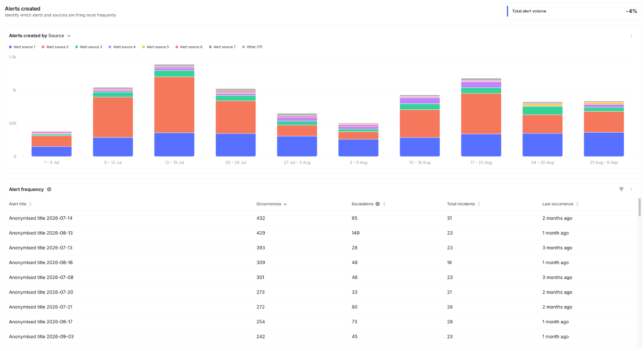Open the Anonymised title 2026-07-14 alert
This screenshot has width=644, height=351.
tap(41, 218)
